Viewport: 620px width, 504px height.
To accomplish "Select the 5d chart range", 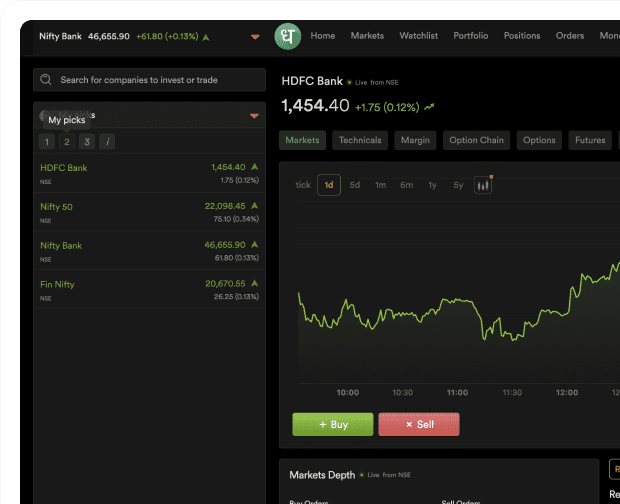I will click(x=355, y=185).
